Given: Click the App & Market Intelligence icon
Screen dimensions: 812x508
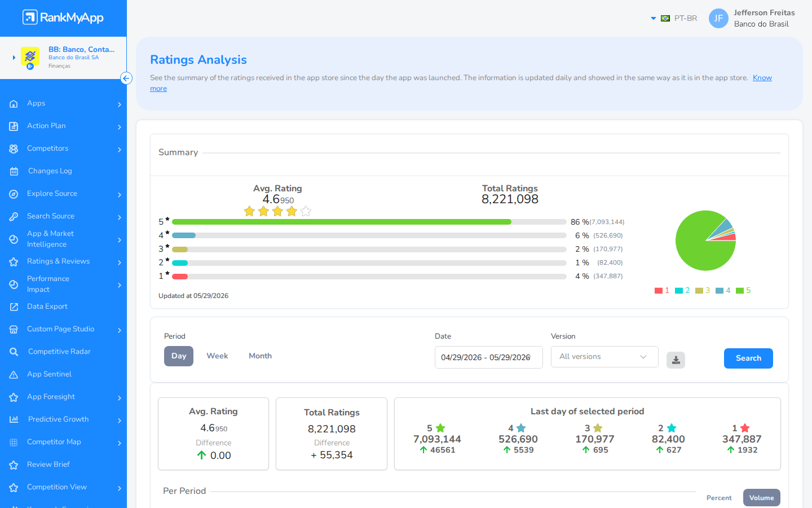Looking at the screenshot, I should tap(14, 239).
